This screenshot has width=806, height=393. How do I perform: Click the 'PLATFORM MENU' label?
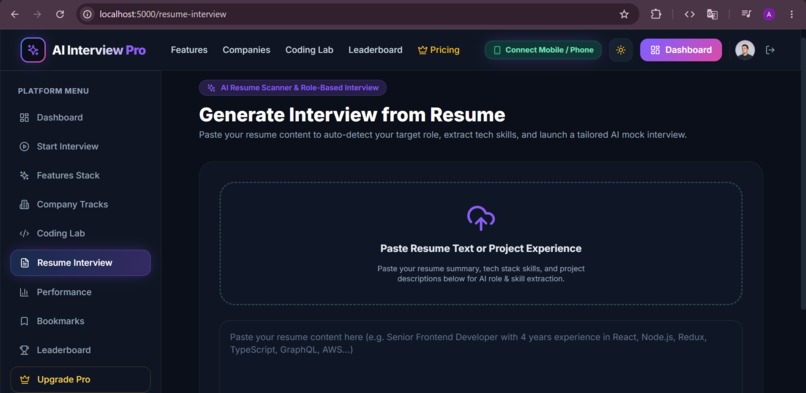coord(53,91)
